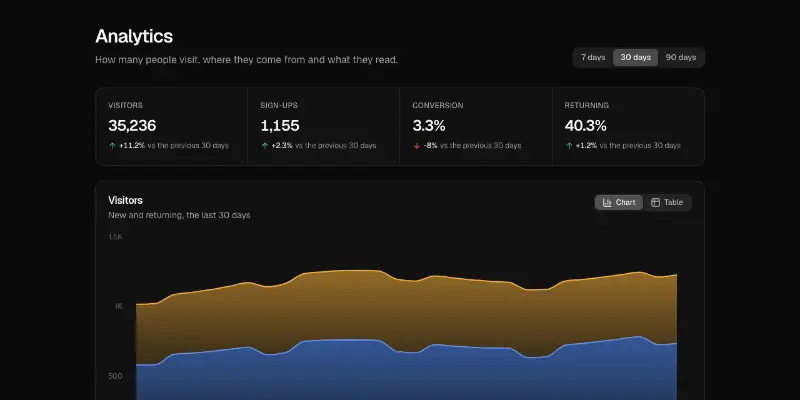
Task: Click 'New and returning, the last 30 days'
Action: (179, 215)
